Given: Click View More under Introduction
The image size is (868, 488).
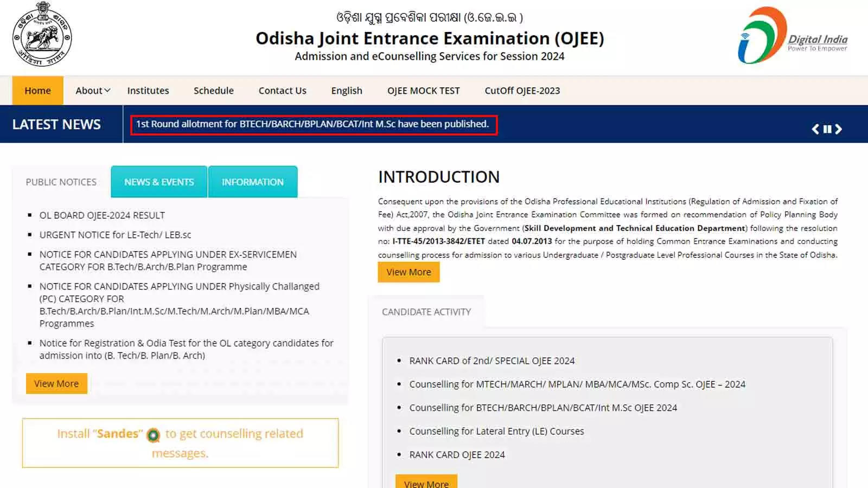Looking at the screenshot, I should 409,272.
